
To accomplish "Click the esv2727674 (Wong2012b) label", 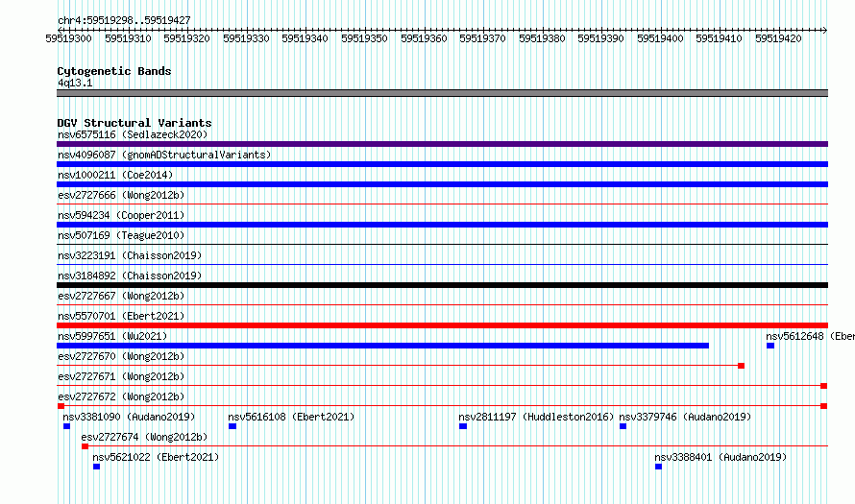I will [144, 437].
